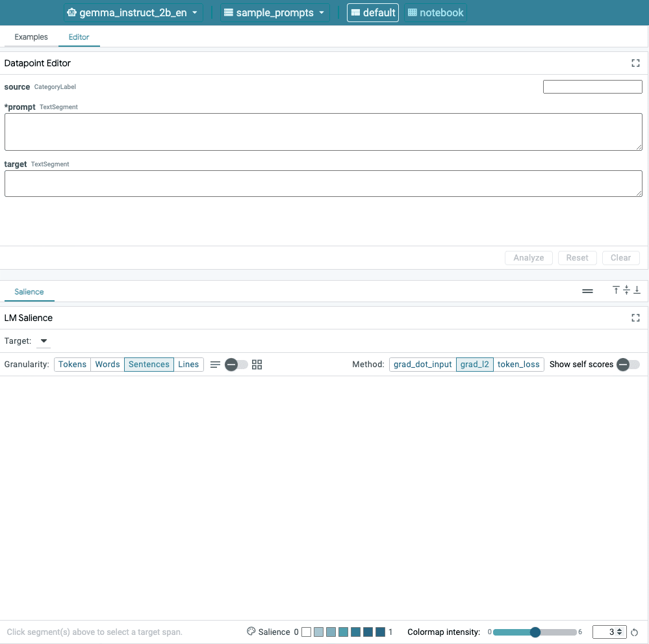Set granularity to Sentences
The width and height of the screenshot is (649, 644).
click(x=149, y=364)
